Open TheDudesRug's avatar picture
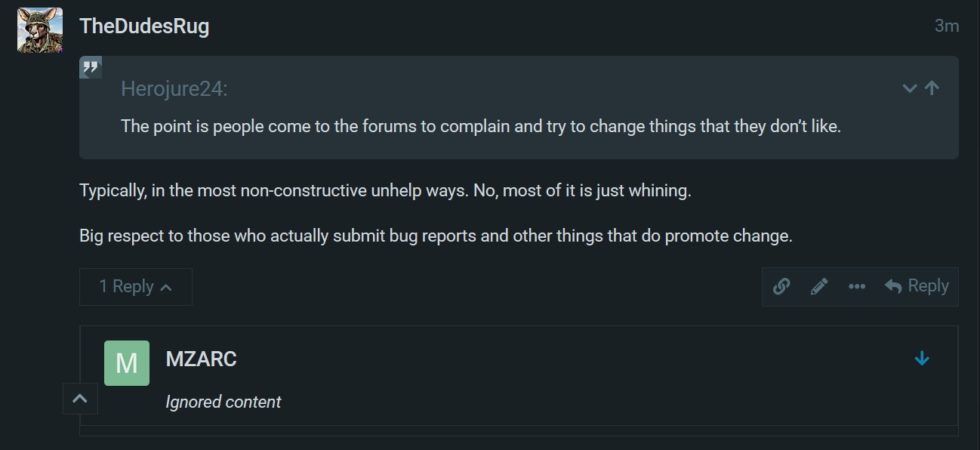The image size is (980, 450). click(x=40, y=30)
